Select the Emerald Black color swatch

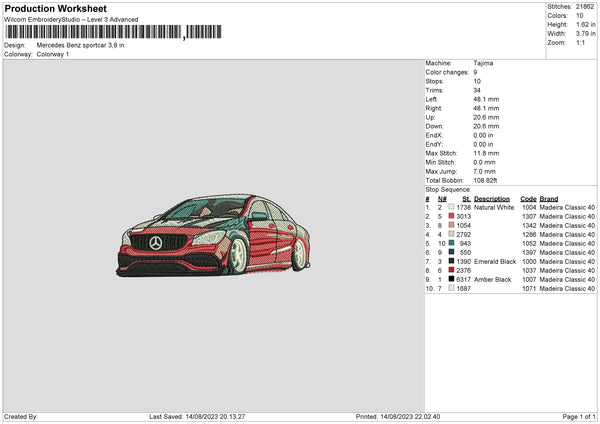click(x=452, y=261)
